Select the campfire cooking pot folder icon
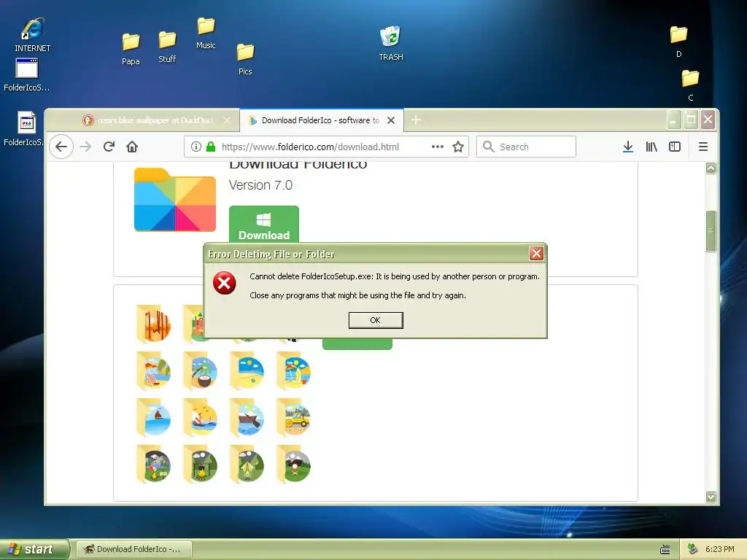Viewport: 747px width, 560px height. coord(201,464)
